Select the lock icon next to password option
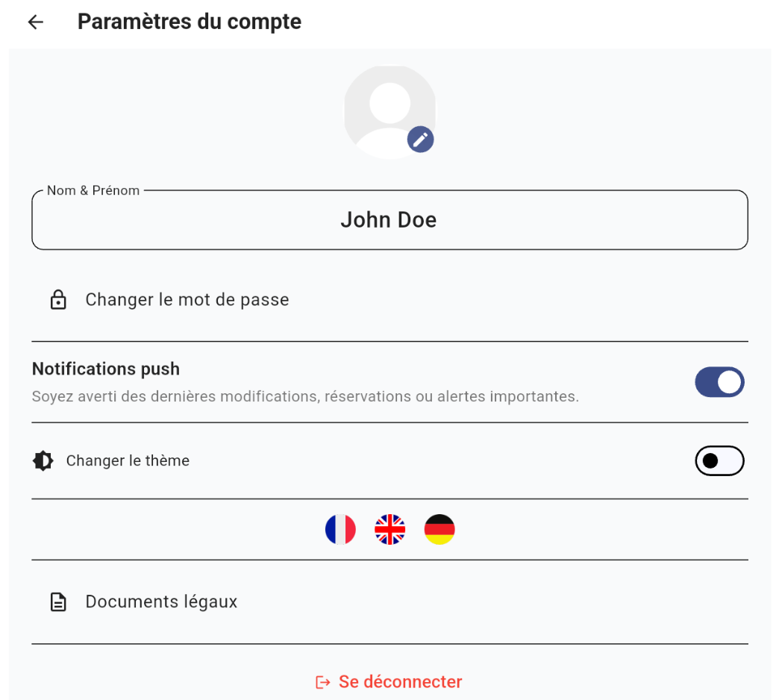The height and width of the screenshot is (700, 776). [58, 299]
